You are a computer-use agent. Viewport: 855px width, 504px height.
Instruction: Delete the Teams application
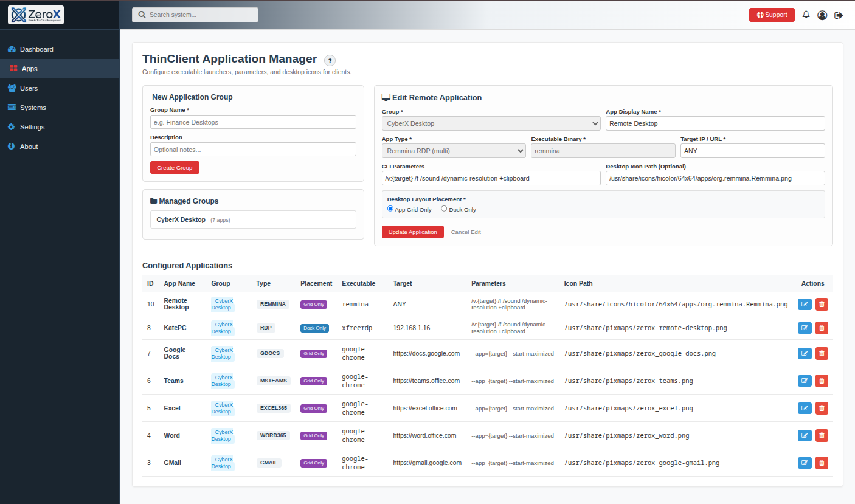(x=822, y=381)
